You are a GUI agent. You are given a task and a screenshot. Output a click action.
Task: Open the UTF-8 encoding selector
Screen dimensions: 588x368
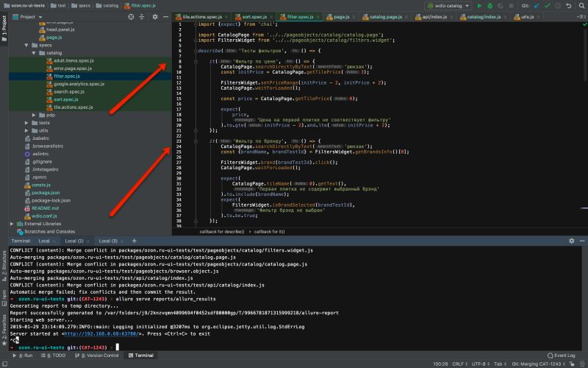point(481,364)
